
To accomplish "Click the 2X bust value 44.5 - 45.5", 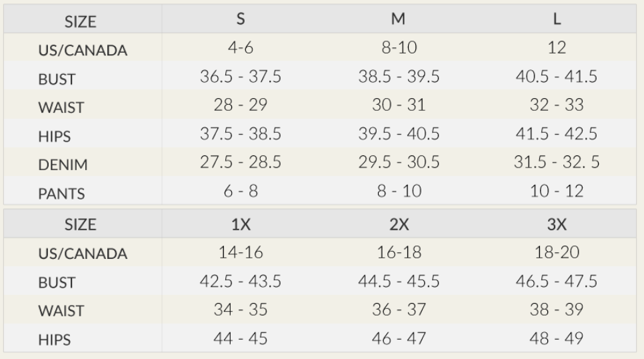I will tap(398, 282).
